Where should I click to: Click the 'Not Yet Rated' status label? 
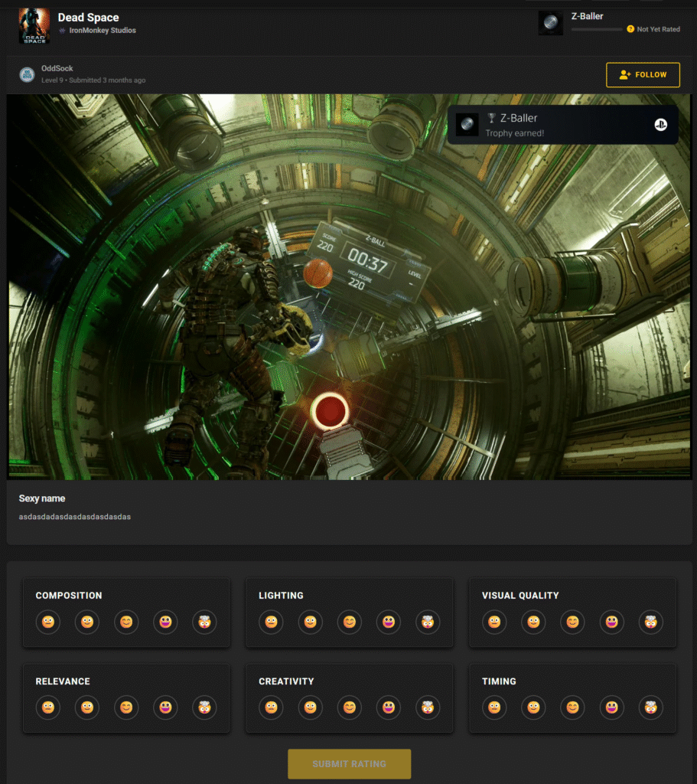coord(659,30)
